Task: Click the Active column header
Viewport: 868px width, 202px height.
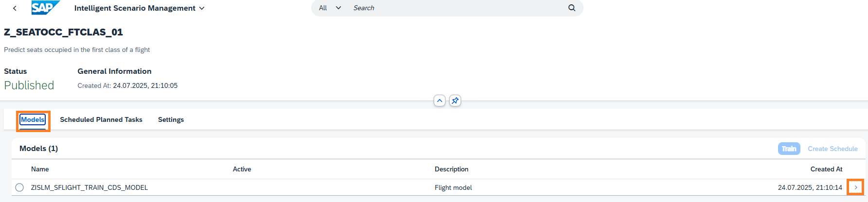Action: click(x=242, y=169)
